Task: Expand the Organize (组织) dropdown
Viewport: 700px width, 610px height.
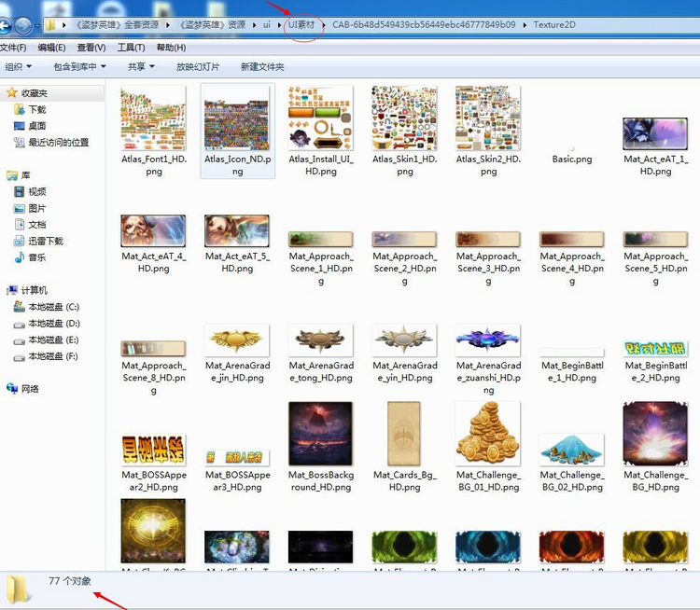Action: pyautogui.click(x=19, y=66)
